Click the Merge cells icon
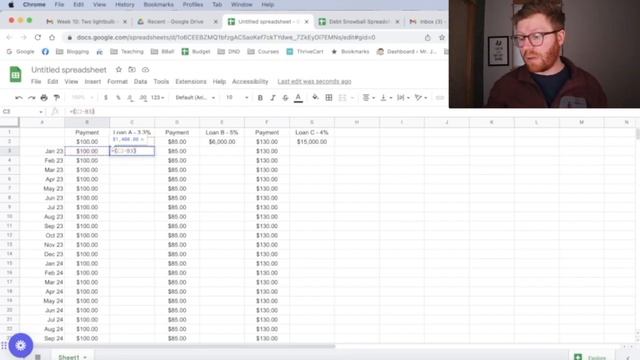This screenshot has width=640, height=360. coord(342,98)
